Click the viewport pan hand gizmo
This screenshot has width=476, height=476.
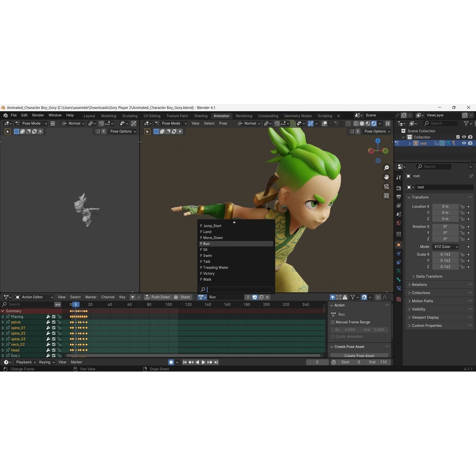pos(386,177)
